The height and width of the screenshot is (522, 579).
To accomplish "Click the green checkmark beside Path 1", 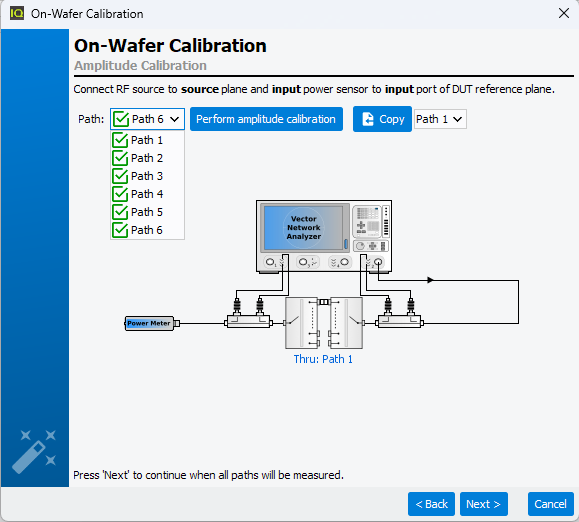I will pyautogui.click(x=120, y=140).
